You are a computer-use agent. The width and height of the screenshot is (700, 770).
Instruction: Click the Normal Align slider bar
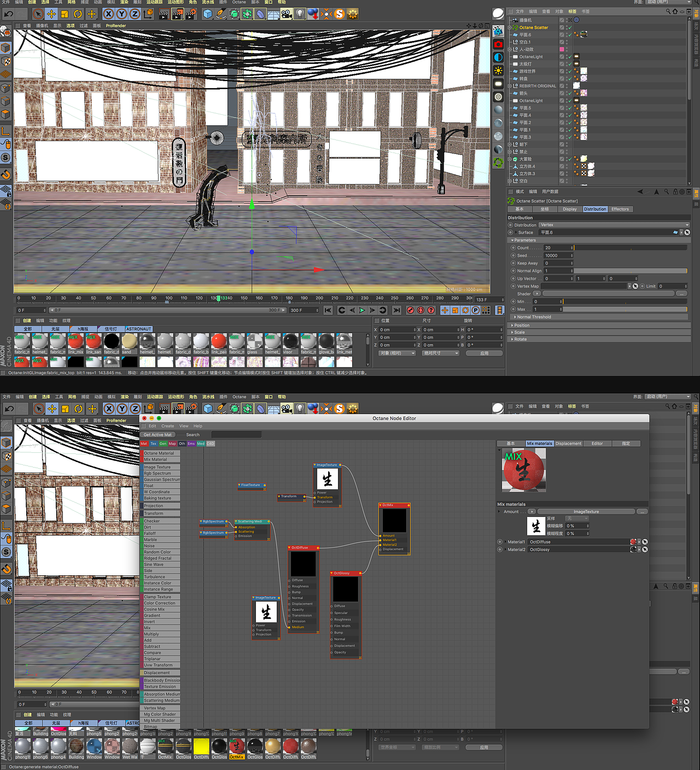(x=631, y=271)
